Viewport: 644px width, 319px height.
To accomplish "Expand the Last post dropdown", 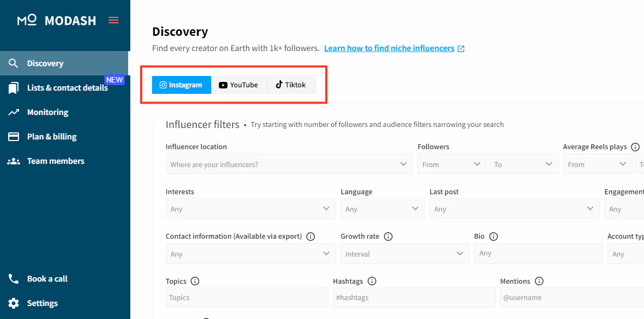I will tap(515, 208).
